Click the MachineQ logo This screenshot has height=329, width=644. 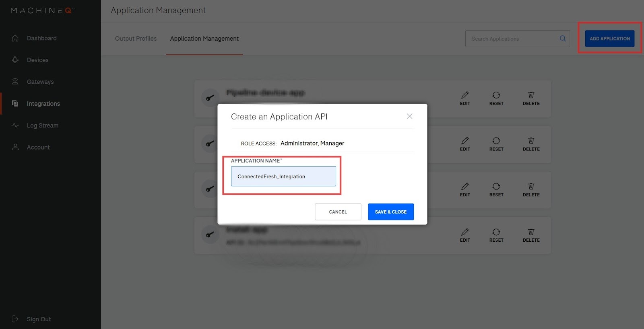tap(42, 10)
